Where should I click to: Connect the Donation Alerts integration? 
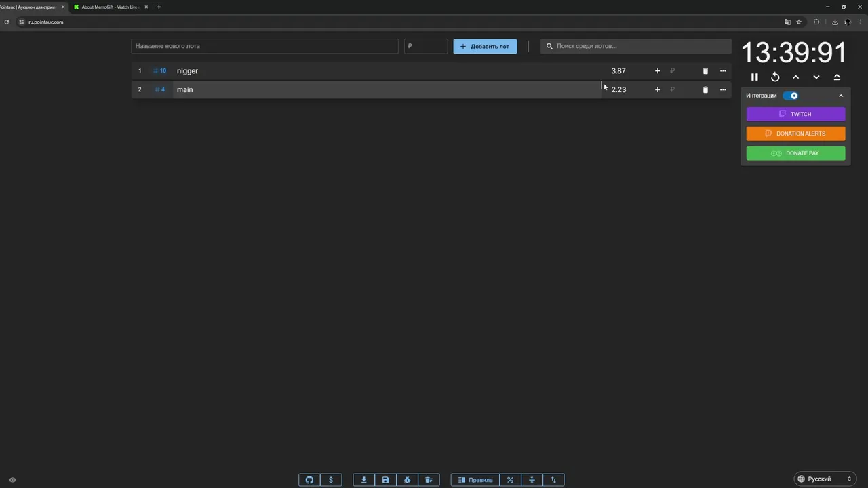(x=795, y=134)
